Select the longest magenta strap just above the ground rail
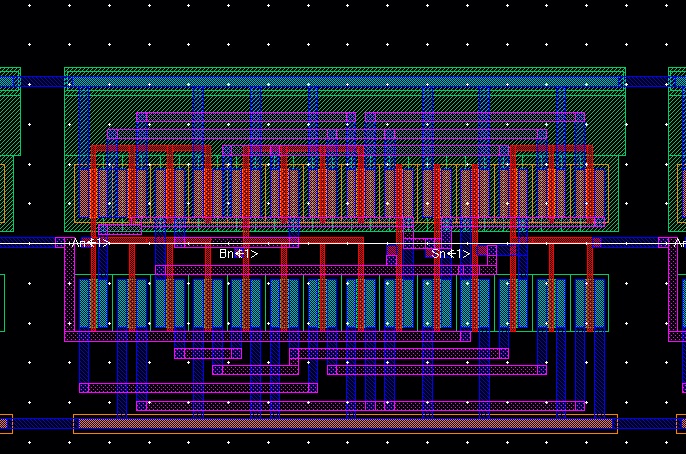Image resolution: width=686 pixels, height=454 pixels. tap(360, 406)
